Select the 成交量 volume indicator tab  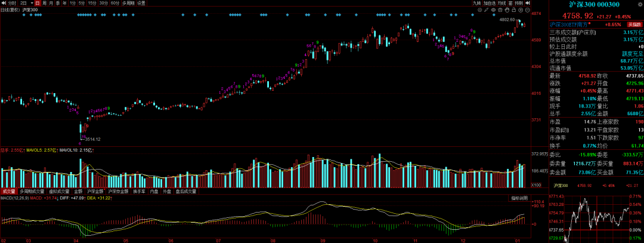click(8, 191)
